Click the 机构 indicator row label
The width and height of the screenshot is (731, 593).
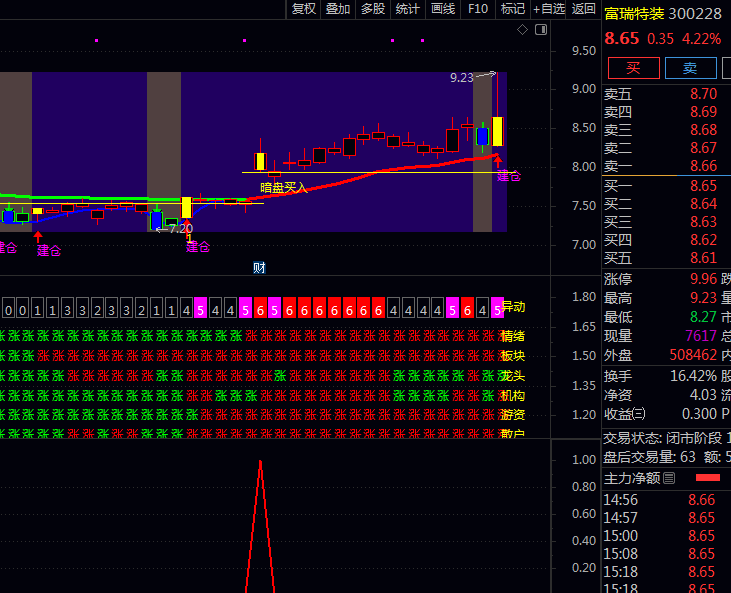point(513,396)
